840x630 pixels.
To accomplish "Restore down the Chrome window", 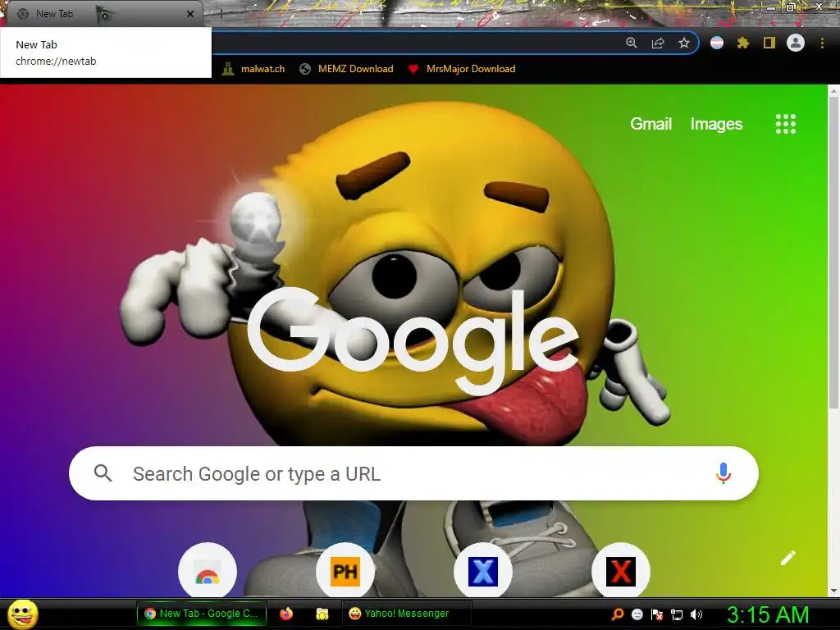I will (x=791, y=7).
